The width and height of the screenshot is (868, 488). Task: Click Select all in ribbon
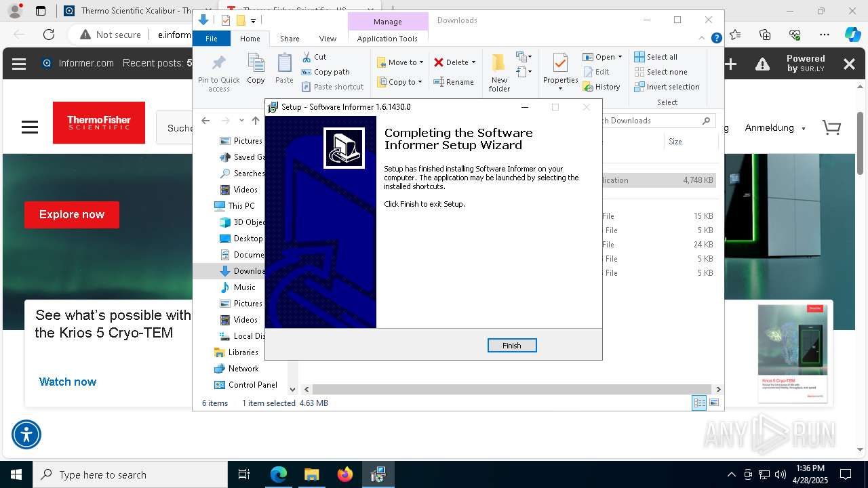tap(656, 57)
